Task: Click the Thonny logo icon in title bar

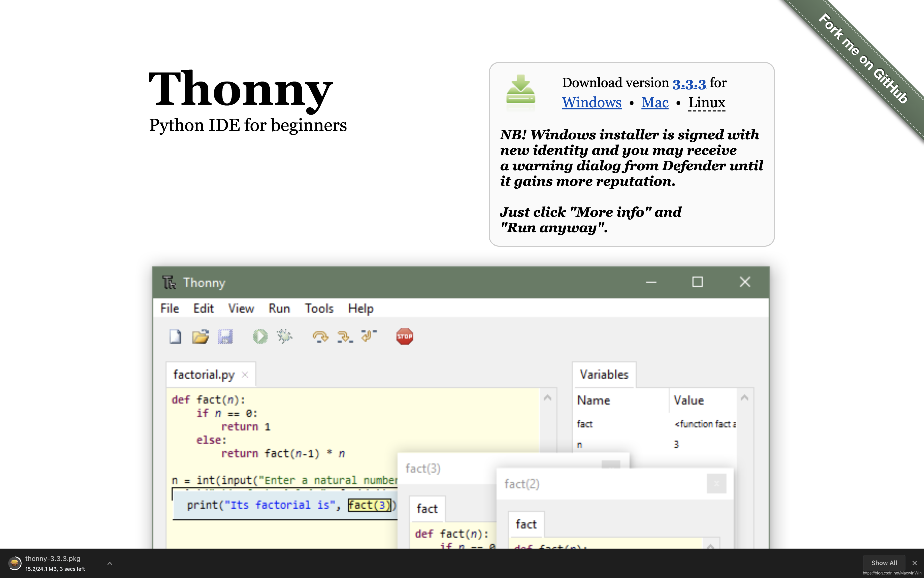Action: pyautogui.click(x=169, y=283)
